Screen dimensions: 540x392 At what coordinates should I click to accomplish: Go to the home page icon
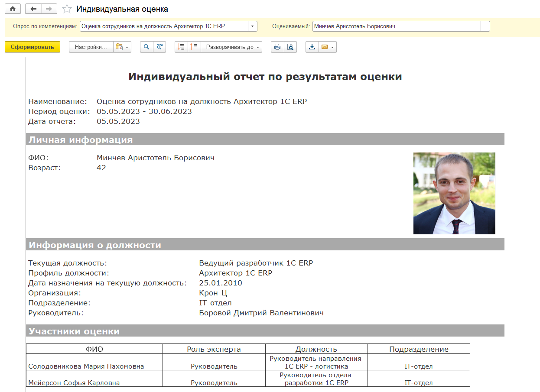[x=13, y=9]
